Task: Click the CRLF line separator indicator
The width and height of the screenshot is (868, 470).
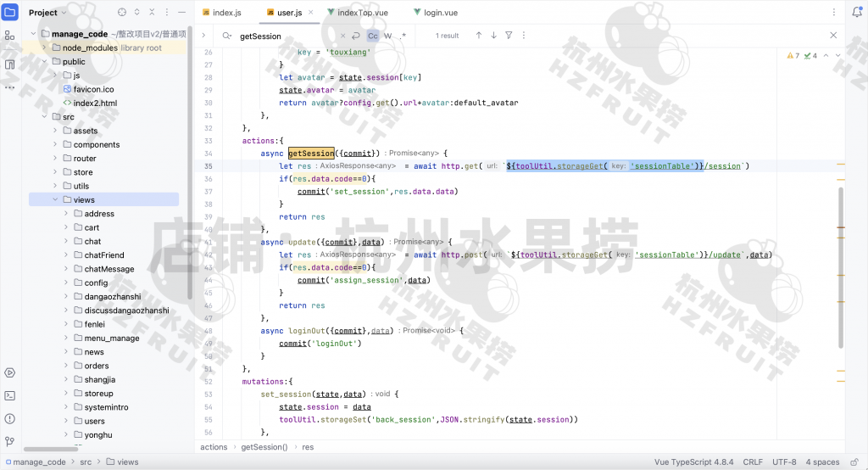Action: [753, 462]
